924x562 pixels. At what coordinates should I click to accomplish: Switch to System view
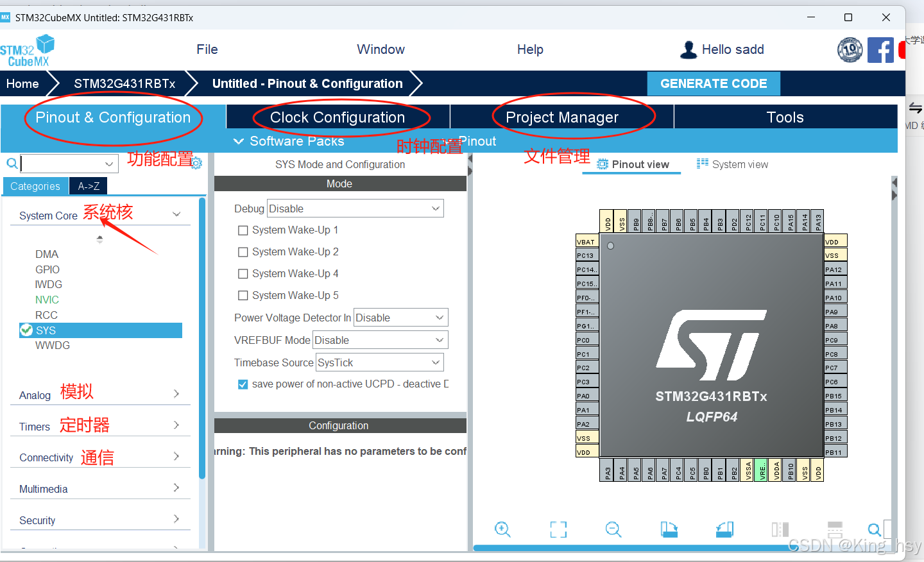click(732, 164)
